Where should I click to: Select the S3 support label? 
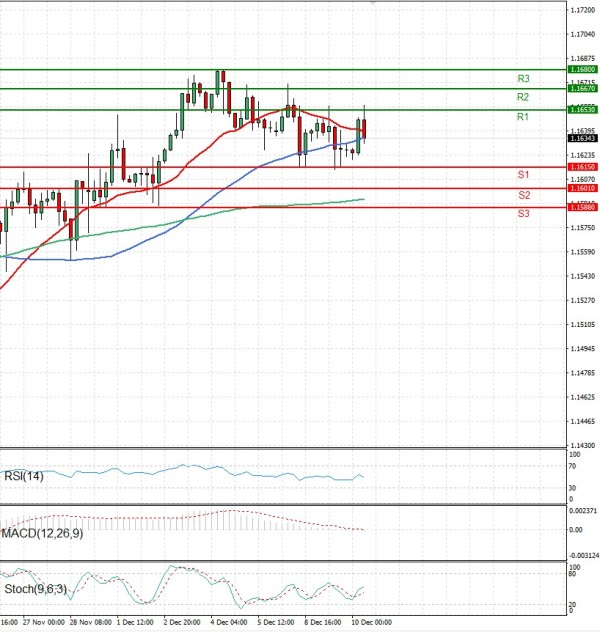pos(523,214)
